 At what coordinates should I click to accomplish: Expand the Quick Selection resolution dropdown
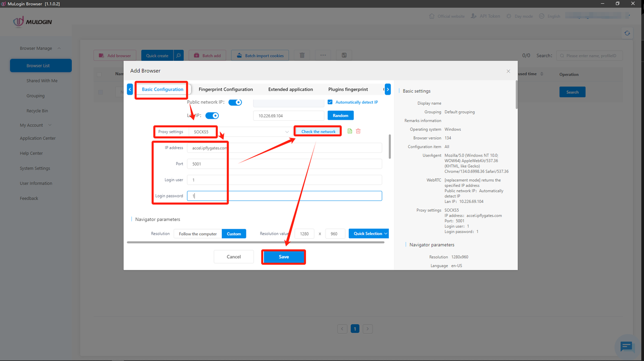[369, 234]
